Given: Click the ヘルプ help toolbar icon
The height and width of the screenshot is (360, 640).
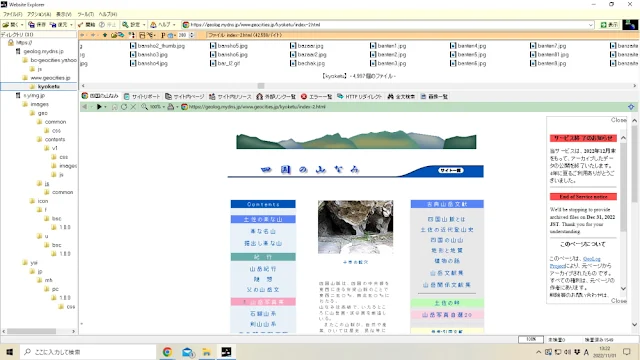Looking at the screenshot, I should pyautogui.click(x=153, y=25).
